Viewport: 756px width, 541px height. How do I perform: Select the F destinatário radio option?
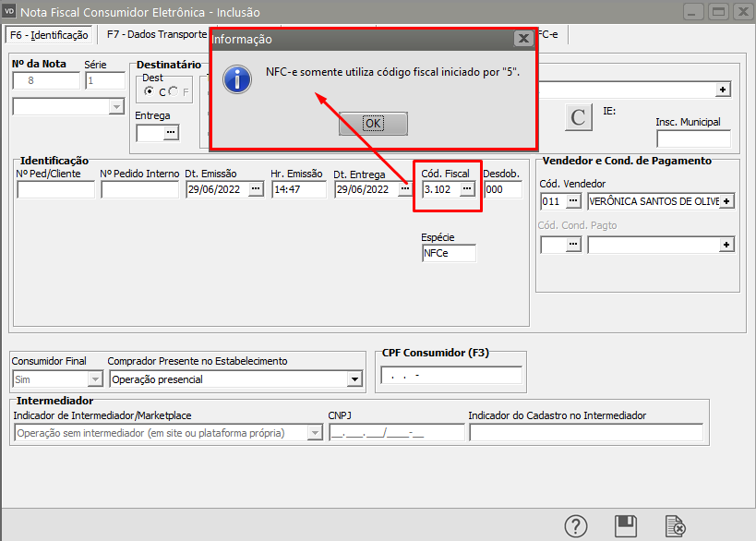173,92
